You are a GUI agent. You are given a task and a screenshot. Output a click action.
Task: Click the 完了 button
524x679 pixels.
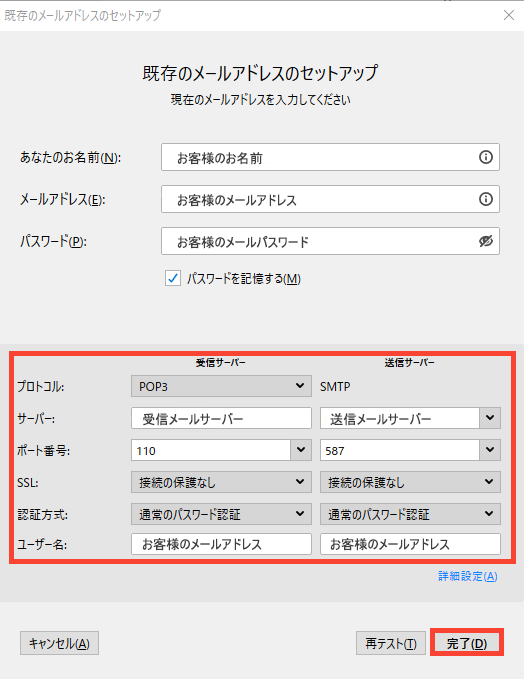[x=467, y=643]
